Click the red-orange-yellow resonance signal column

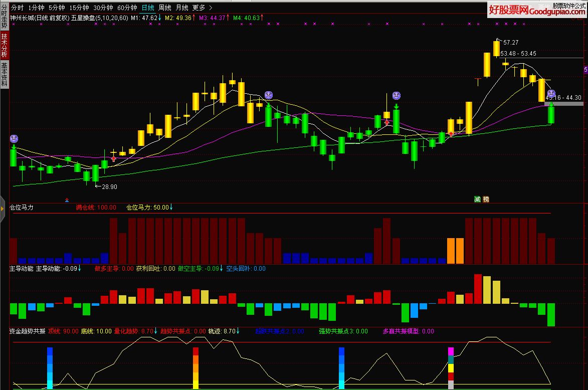[x=196, y=368]
